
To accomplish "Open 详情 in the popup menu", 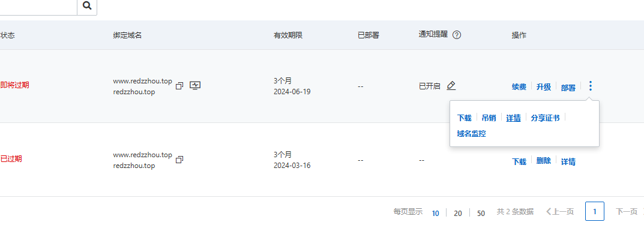I will point(513,118).
